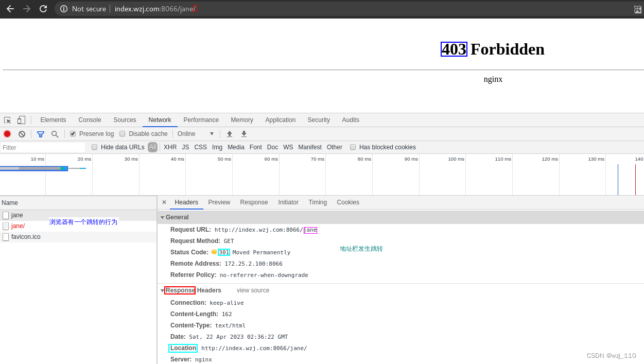Open the Console tab
The height and width of the screenshot is (364, 644).
tap(90, 120)
